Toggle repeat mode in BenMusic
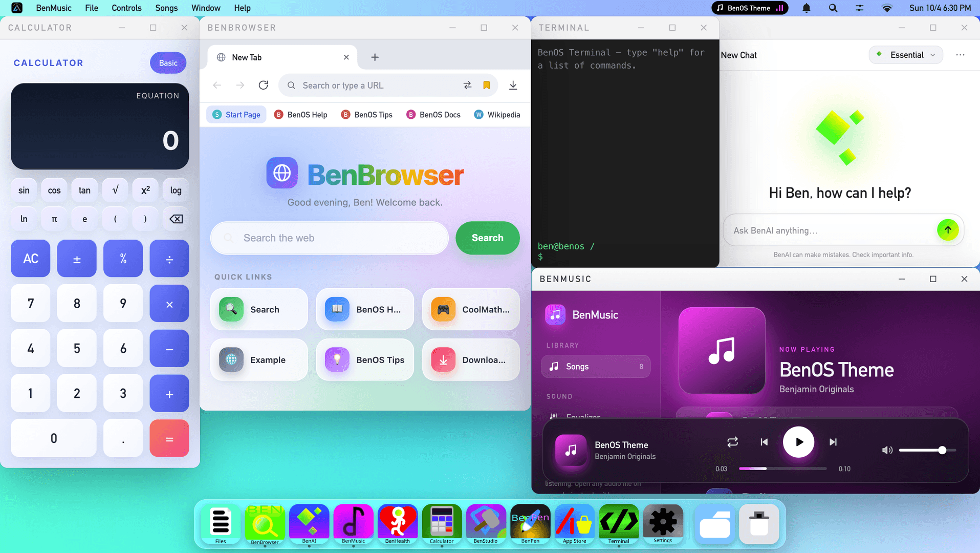The height and width of the screenshot is (553, 980). [732, 442]
